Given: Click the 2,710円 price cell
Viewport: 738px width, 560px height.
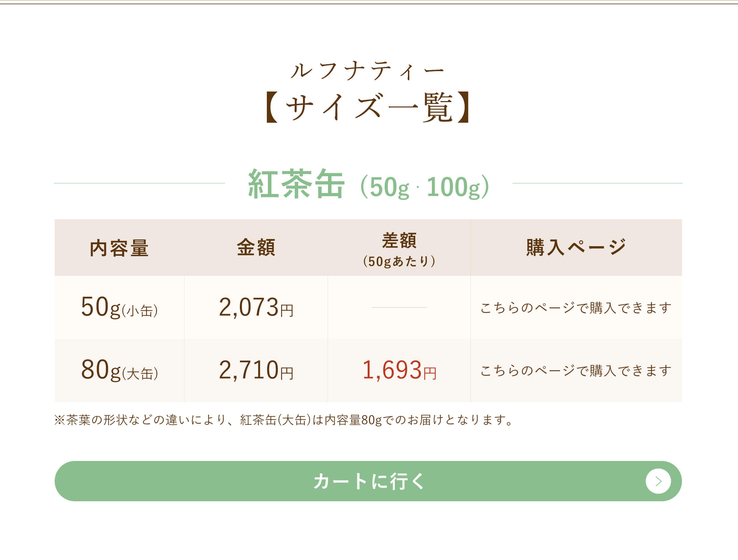Looking at the screenshot, I should click(256, 370).
